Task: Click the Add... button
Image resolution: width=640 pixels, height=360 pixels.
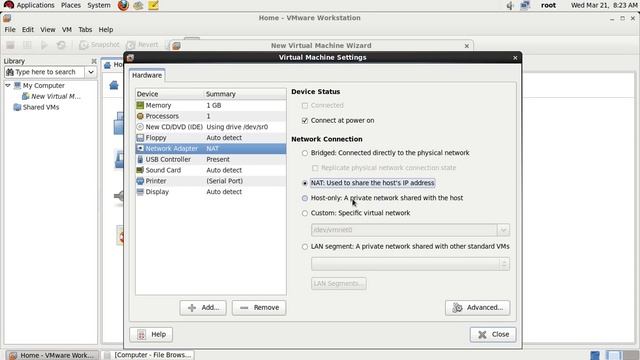Action: (203, 308)
